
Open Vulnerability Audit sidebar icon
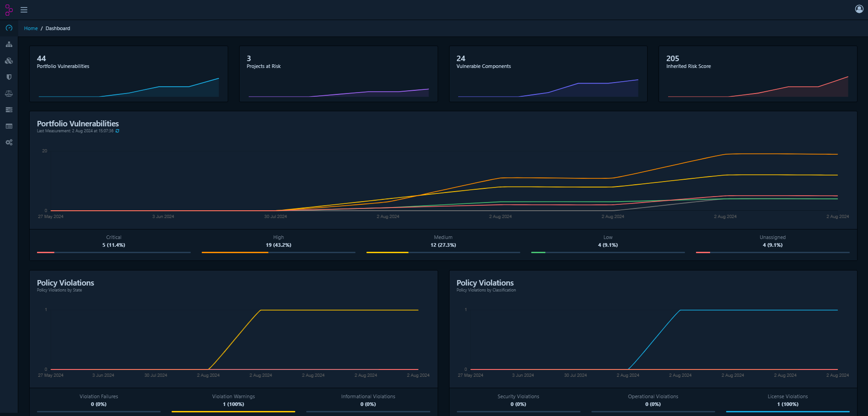pos(9,110)
